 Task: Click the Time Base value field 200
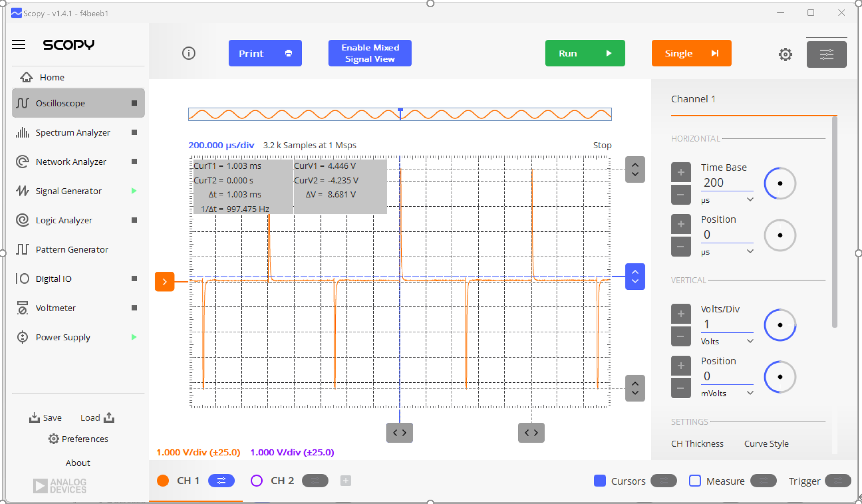(727, 183)
